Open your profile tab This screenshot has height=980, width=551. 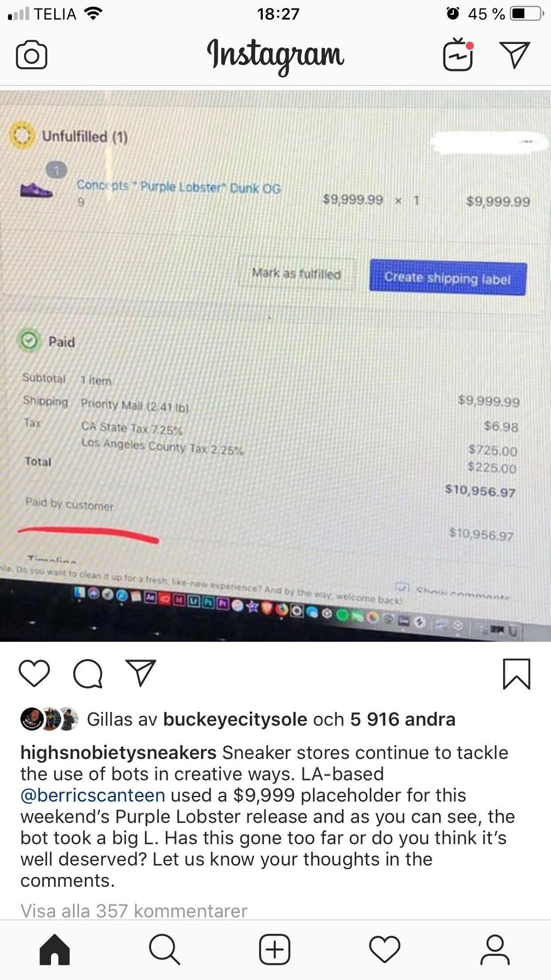point(495,949)
